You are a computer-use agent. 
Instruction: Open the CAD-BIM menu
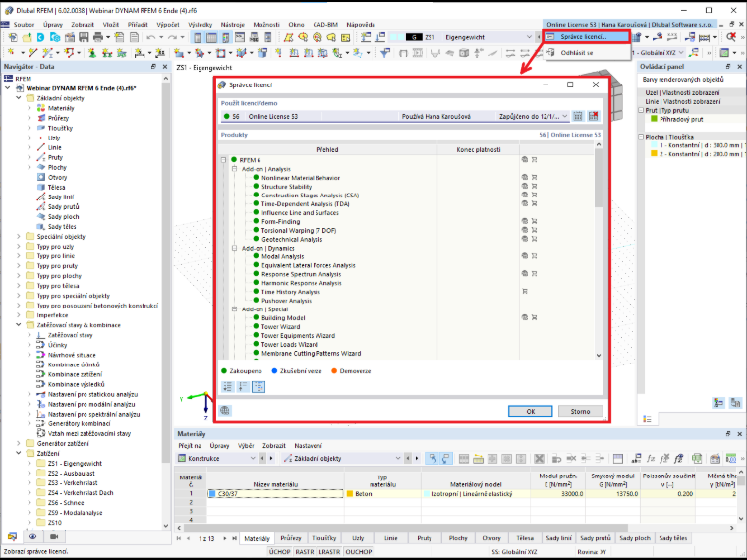click(325, 25)
